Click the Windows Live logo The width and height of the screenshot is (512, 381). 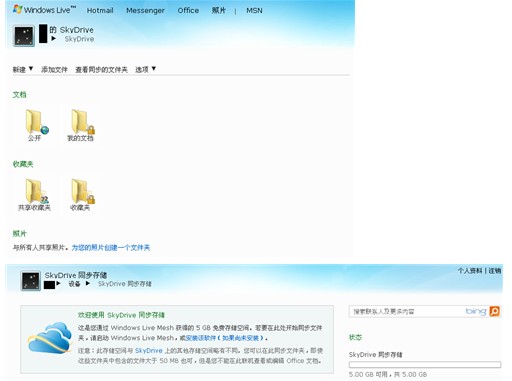coord(44,10)
